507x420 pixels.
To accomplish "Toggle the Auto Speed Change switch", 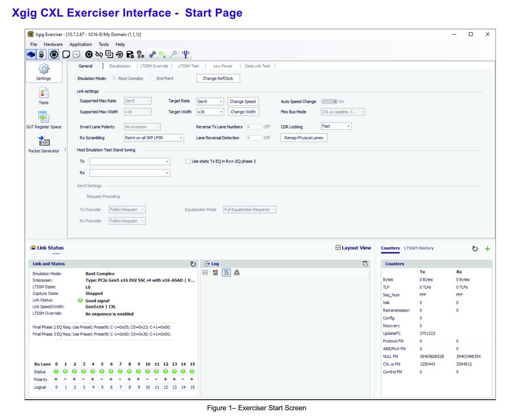I will click(330, 101).
